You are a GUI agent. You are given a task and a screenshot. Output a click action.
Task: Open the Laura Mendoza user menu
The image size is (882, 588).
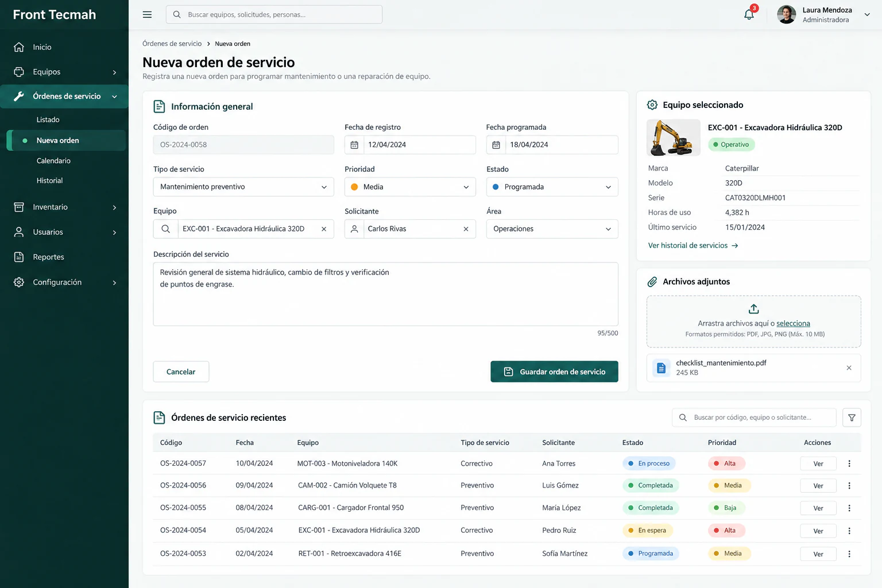point(824,14)
